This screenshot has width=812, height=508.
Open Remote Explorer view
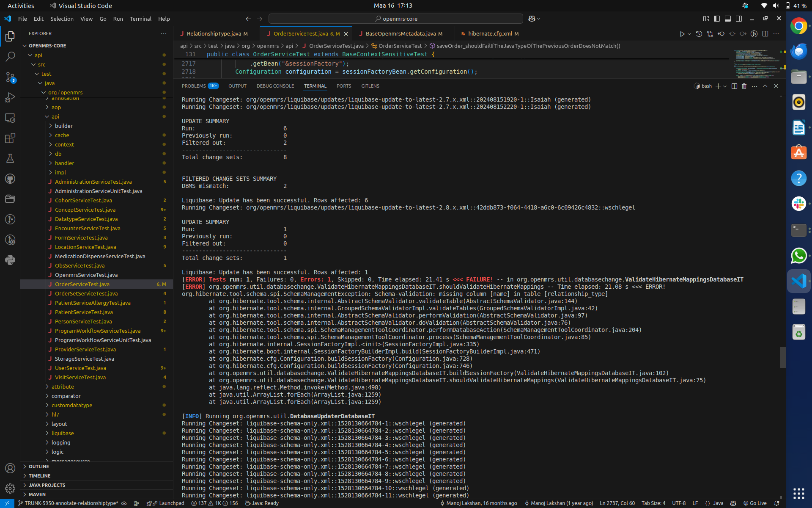(x=10, y=118)
